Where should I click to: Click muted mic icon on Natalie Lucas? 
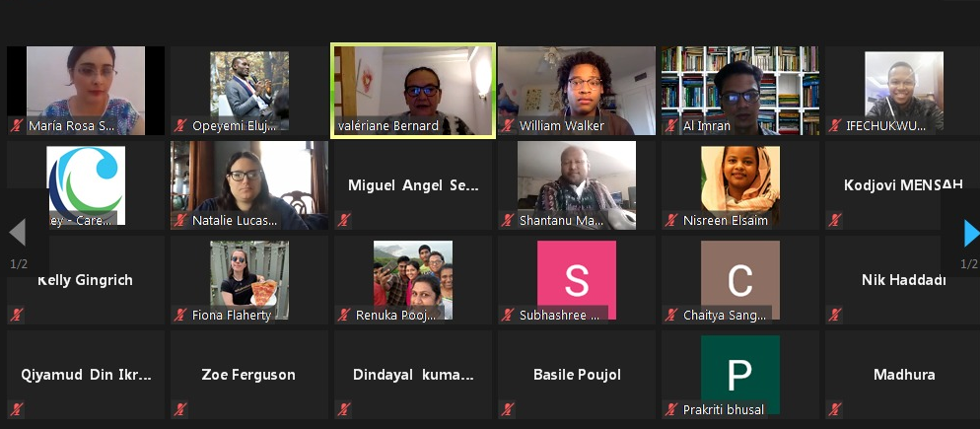180,220
